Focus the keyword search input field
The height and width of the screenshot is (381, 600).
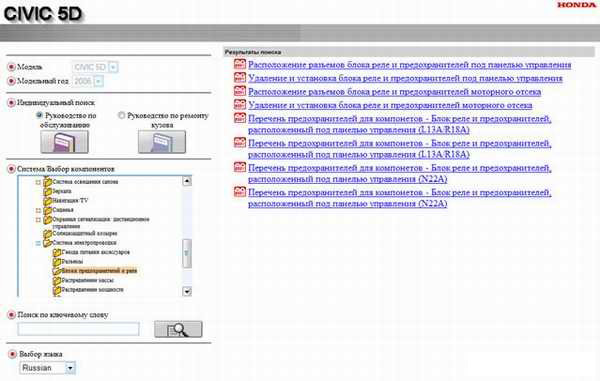coord(78,329)
